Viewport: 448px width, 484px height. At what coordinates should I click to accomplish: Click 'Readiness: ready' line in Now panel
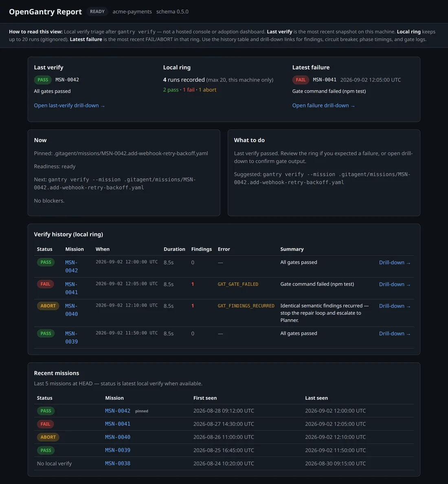coord(55,166)
